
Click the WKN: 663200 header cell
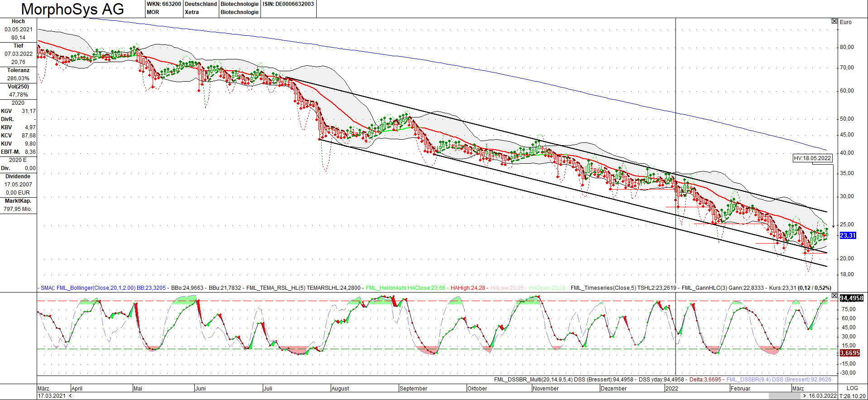[x=164, y=4]
